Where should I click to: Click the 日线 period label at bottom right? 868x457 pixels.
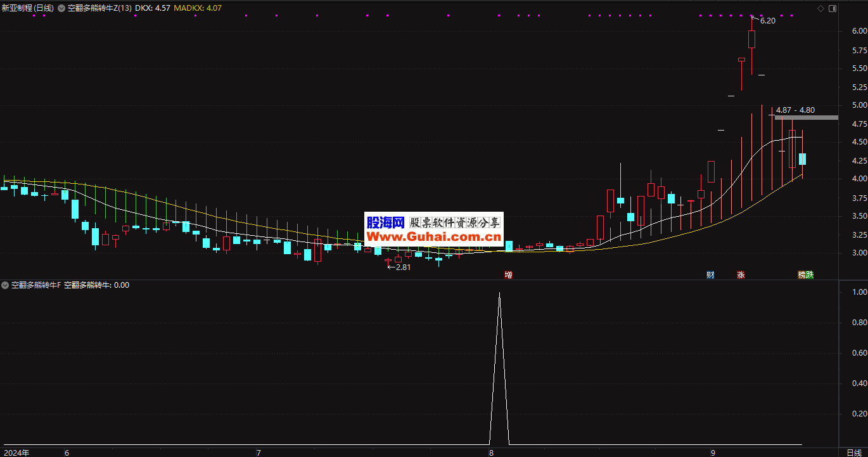(853, 453)
